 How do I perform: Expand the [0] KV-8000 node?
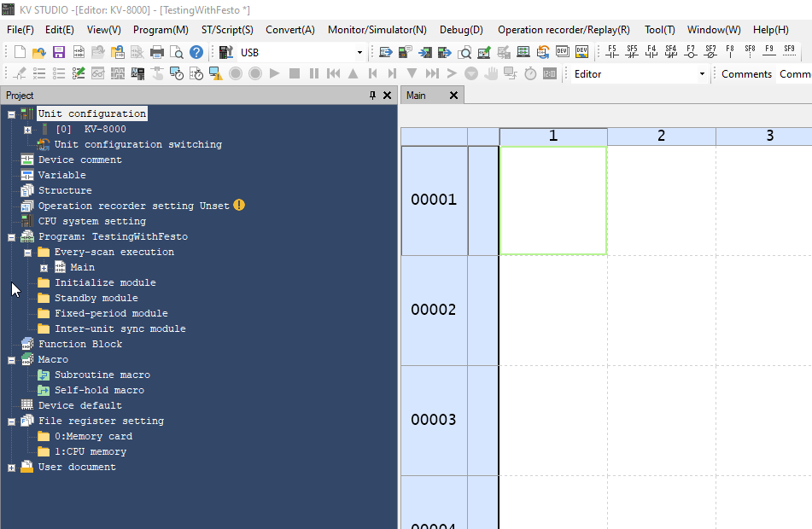point(27,130)
